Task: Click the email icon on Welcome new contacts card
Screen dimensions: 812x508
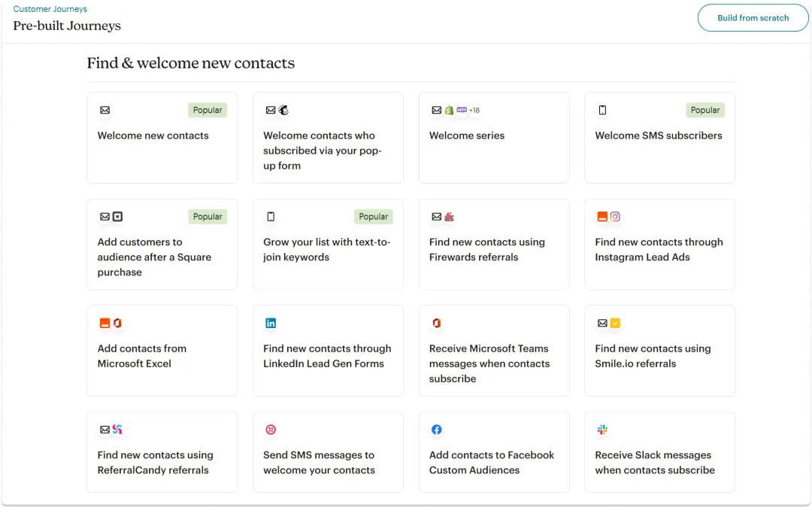Action: click(105, 110)
